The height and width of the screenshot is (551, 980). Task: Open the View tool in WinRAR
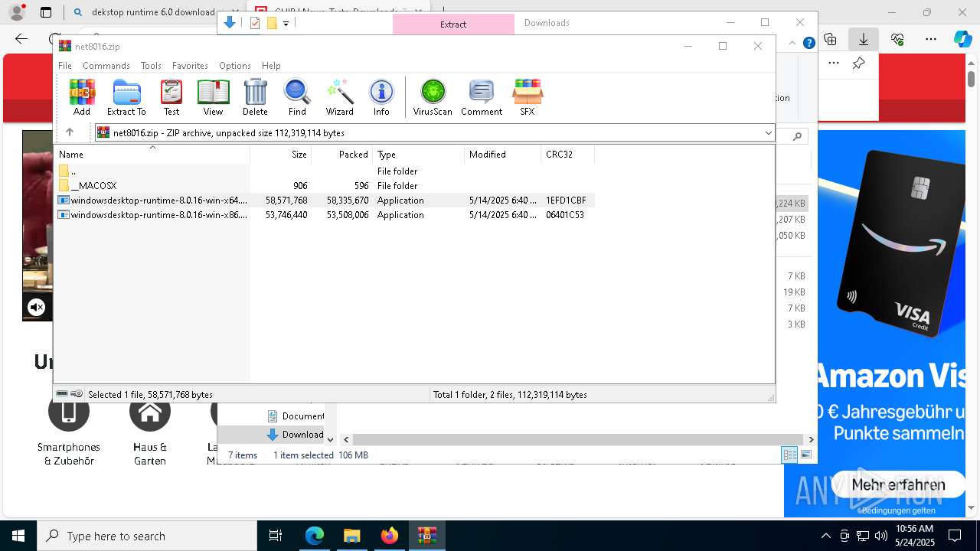[x=213, y=97]
